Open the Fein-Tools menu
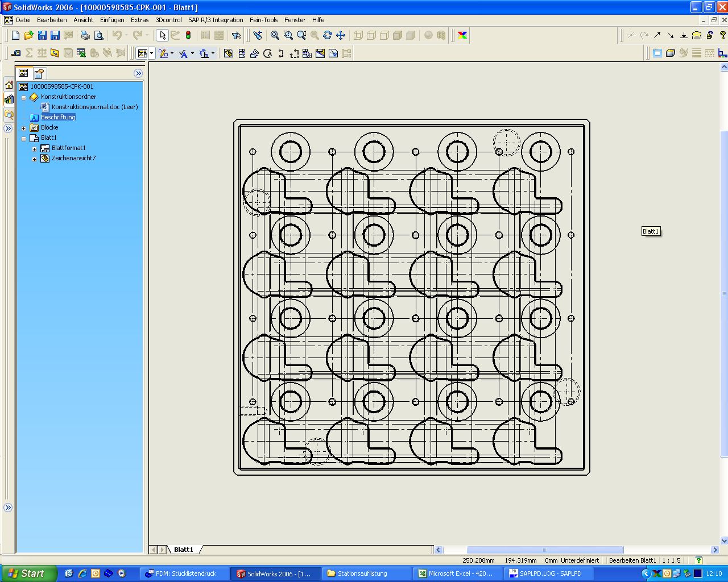The height and width of the screenshot is (582, 728). [x=263, y=20]
